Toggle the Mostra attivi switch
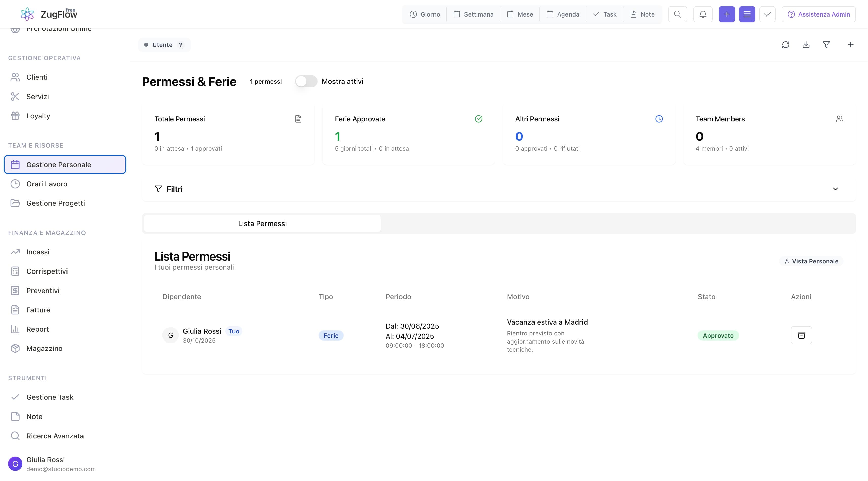This screenshot has height=481, width=868. (x=306, y=81)
